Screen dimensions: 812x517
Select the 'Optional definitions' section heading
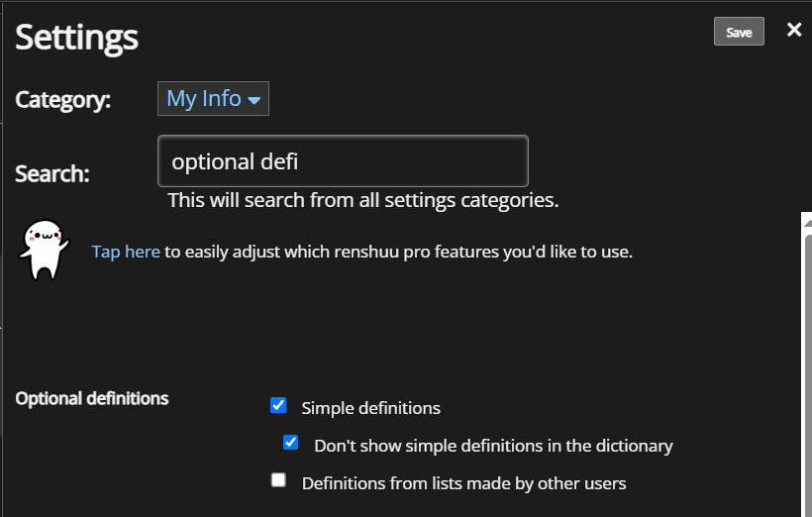click(x=92, y=398)
